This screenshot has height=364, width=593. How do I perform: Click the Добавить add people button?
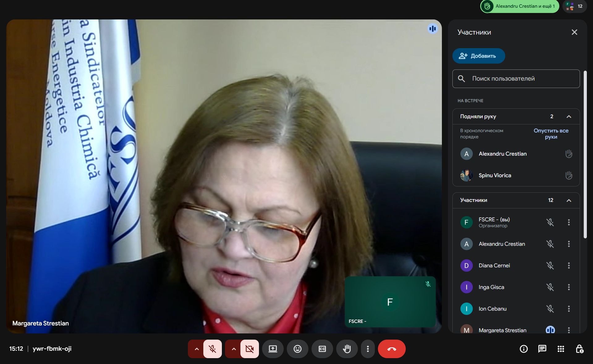[478, 56]
